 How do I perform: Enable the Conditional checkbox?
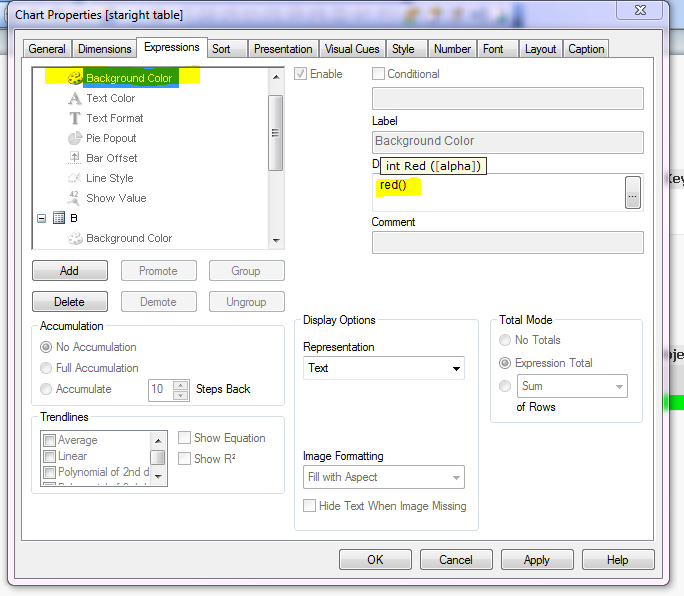click(378, 74)
